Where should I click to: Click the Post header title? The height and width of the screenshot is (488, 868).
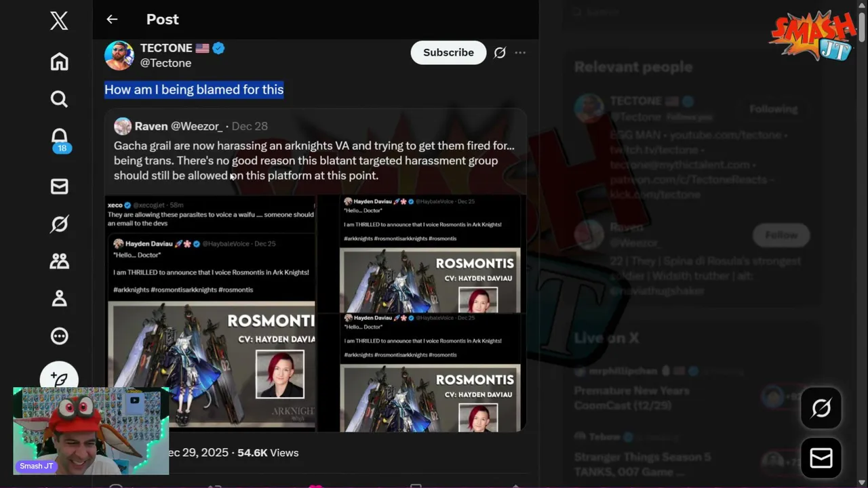coord(163,20)
